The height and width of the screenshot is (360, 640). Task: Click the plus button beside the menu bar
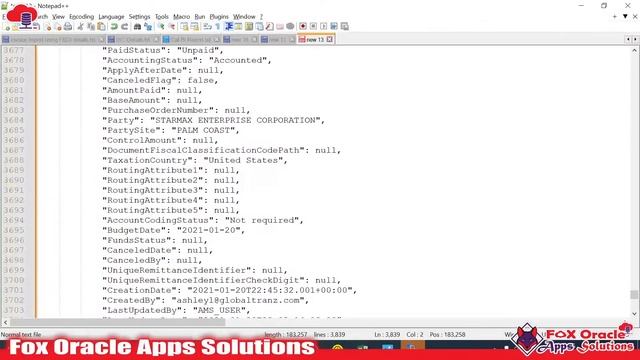coord(615,17)
